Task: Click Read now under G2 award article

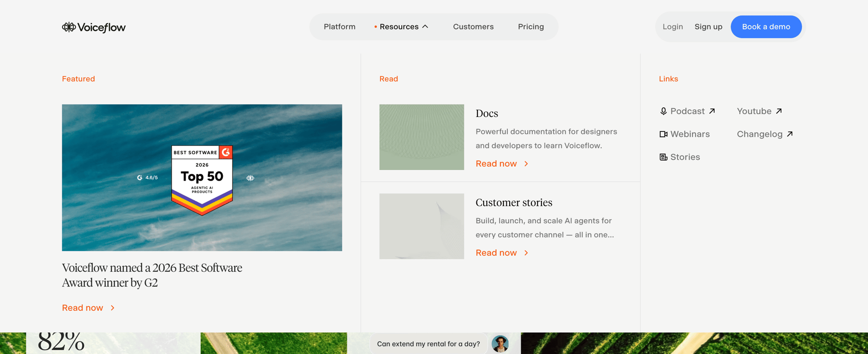Action: [x=82, y=308]
